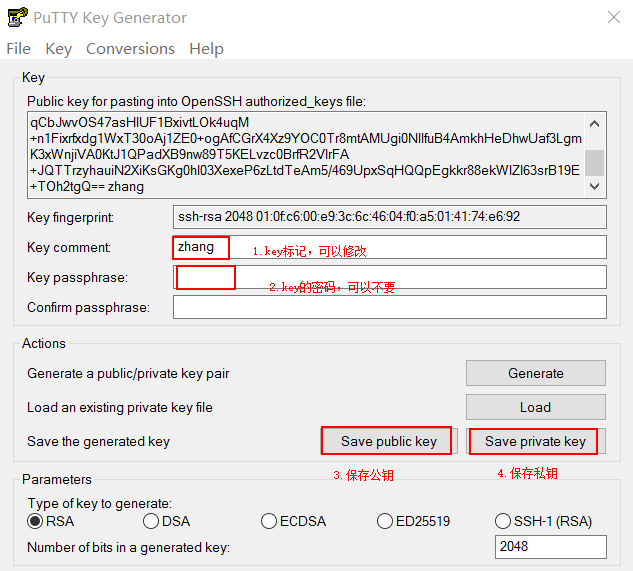Click the PuTTY Key Generator title icon
Image resolution: width=633 pixels, height=571 pixels.
17,17
